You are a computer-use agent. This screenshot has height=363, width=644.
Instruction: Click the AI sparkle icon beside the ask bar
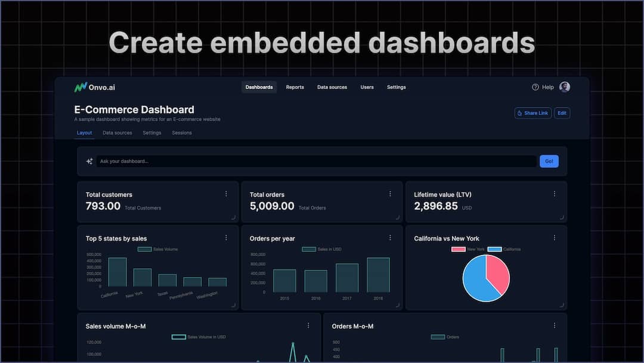(x=88, y=161)
